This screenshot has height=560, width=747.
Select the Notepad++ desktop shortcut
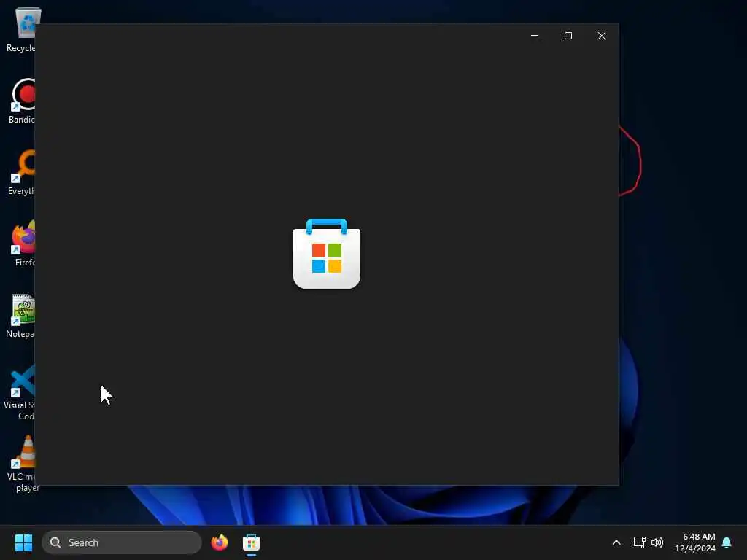(21, 316)
